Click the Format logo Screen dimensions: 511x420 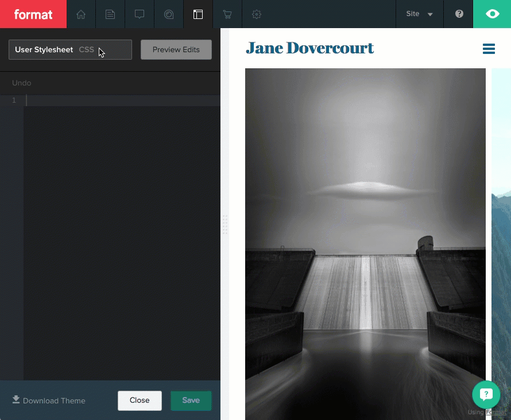(x=33, y=14)
